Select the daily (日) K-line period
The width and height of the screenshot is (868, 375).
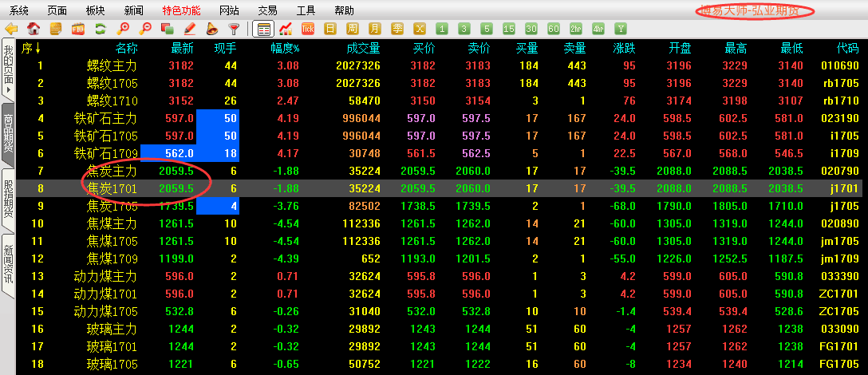pos(330,29)
